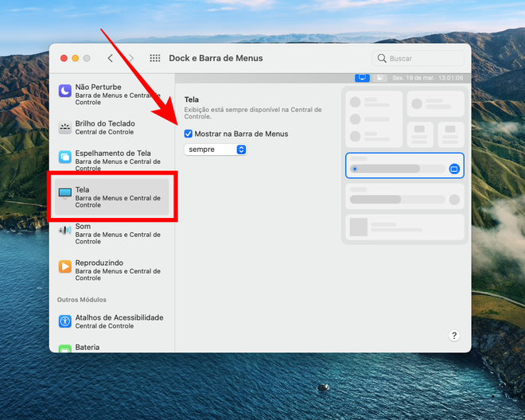Close the Dock e Barra de Menus window

click(x=64, y=58)
